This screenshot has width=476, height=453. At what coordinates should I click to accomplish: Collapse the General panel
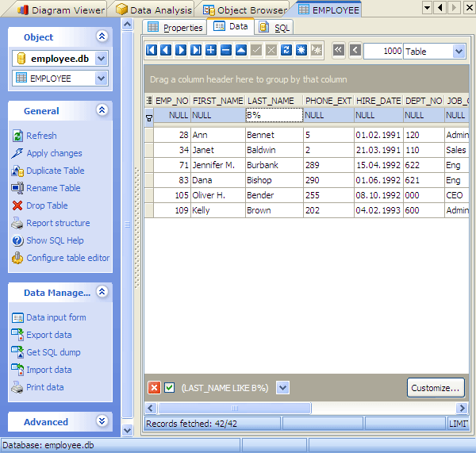tap(102, 110)
